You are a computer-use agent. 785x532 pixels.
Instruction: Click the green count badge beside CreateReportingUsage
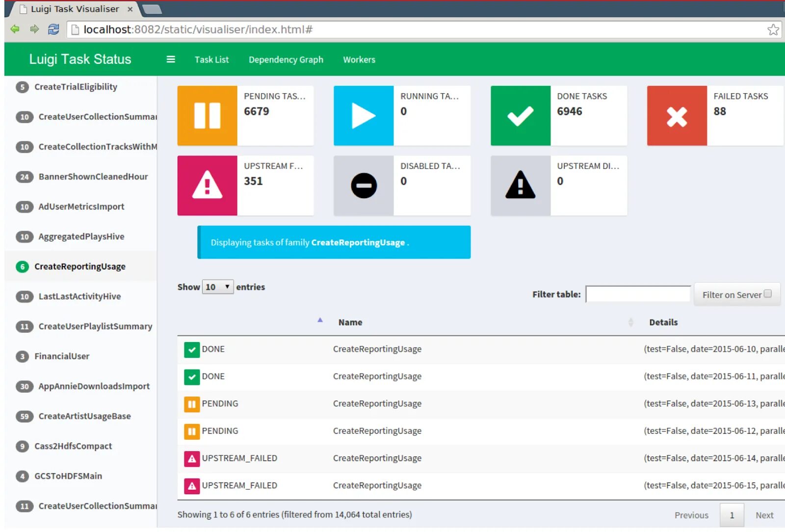22,266
